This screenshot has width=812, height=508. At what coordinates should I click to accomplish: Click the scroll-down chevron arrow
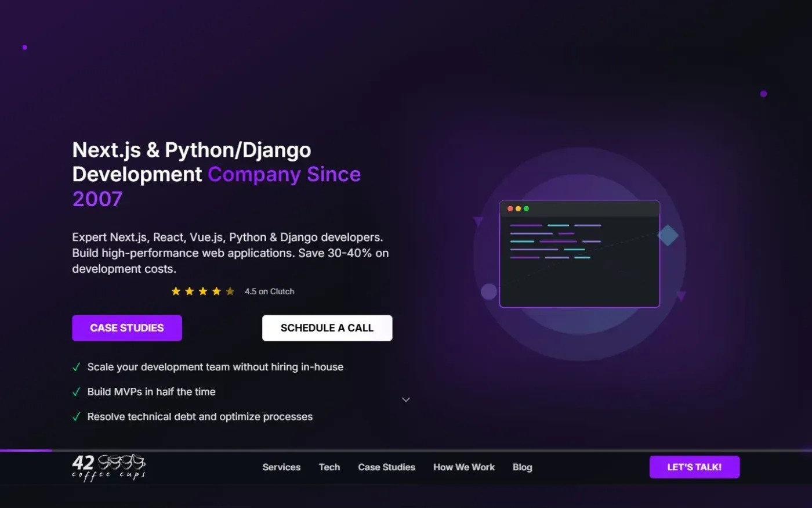(x=406, y=399)
